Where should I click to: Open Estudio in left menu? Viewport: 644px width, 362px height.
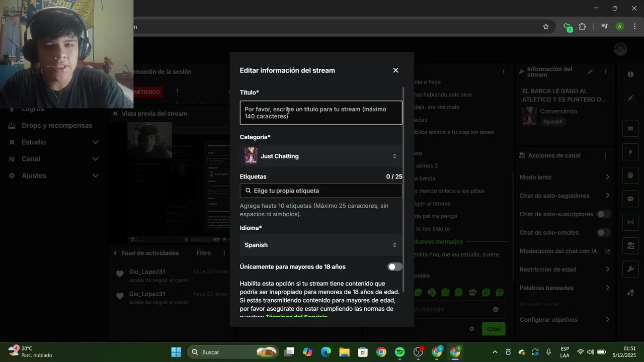pos(34,142)
